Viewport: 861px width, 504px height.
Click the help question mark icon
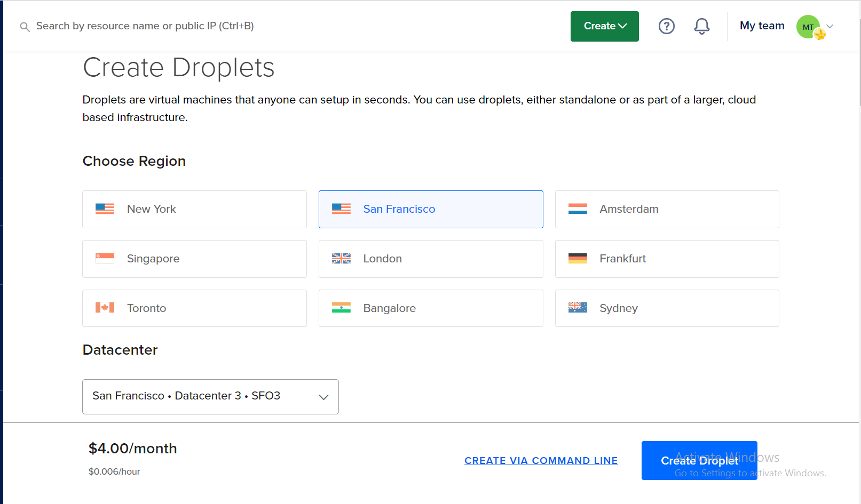(666, 26)
